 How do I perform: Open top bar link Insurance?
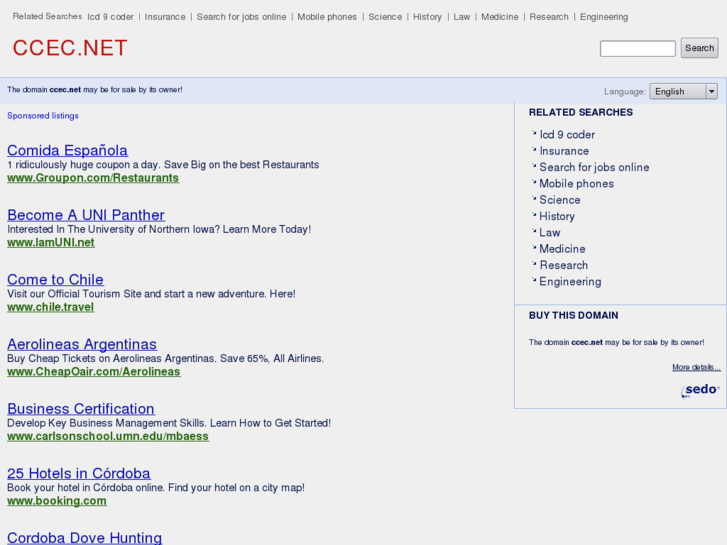(x=165, y=17)
